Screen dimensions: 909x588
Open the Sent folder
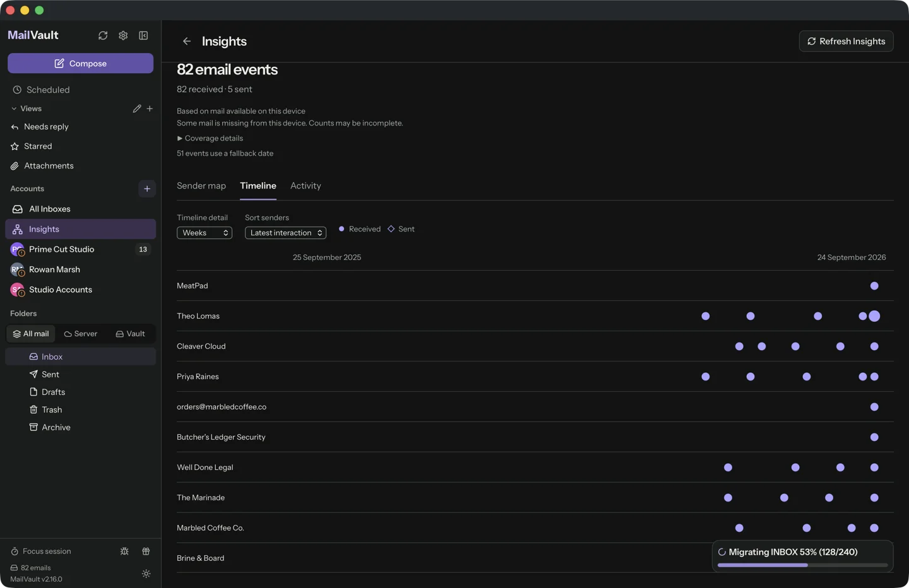coord(80,374)
